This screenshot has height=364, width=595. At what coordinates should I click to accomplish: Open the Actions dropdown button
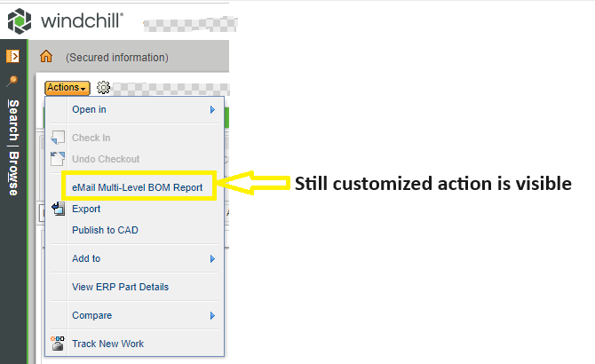(67, 88)
